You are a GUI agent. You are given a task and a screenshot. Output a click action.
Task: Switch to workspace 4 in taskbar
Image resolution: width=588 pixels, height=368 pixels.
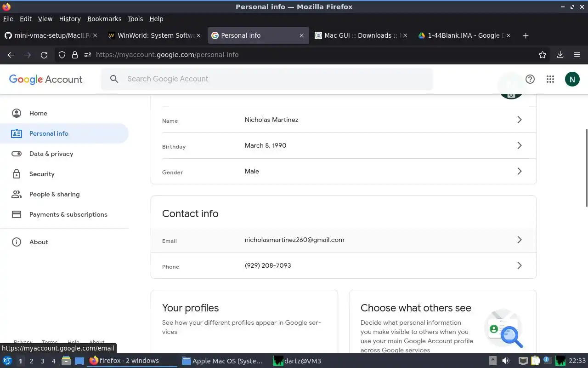[x=53, y=361]
